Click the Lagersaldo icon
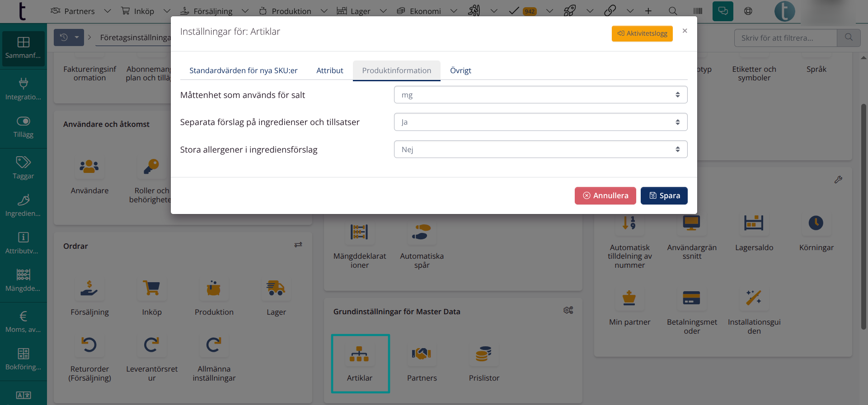 [x=754, y=223]
